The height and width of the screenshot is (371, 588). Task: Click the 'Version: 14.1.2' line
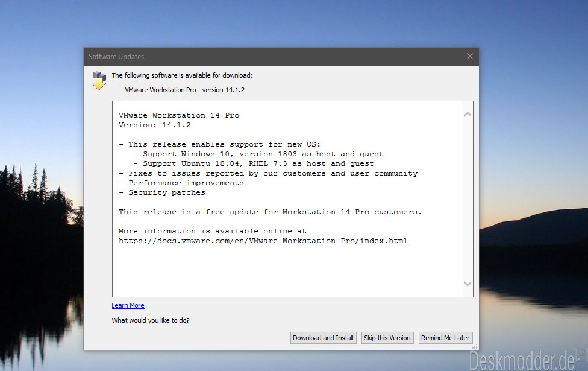point(154,125)
